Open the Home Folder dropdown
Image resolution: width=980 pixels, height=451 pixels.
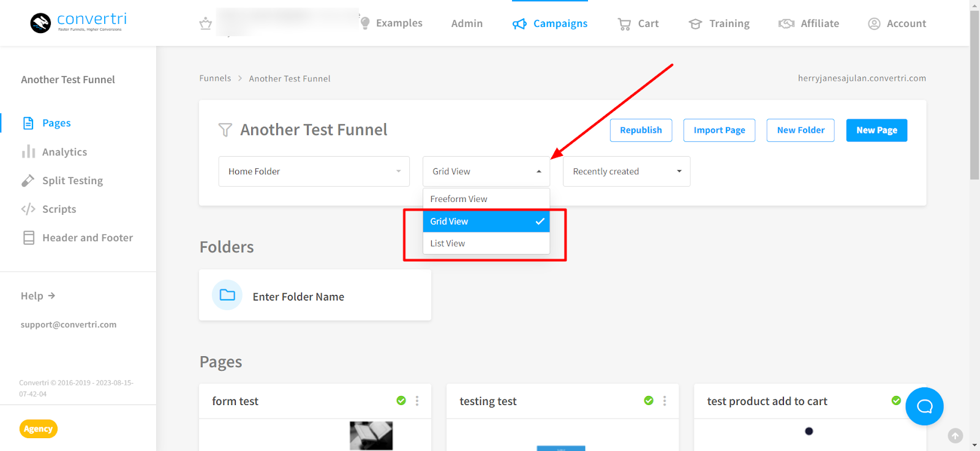314,171
